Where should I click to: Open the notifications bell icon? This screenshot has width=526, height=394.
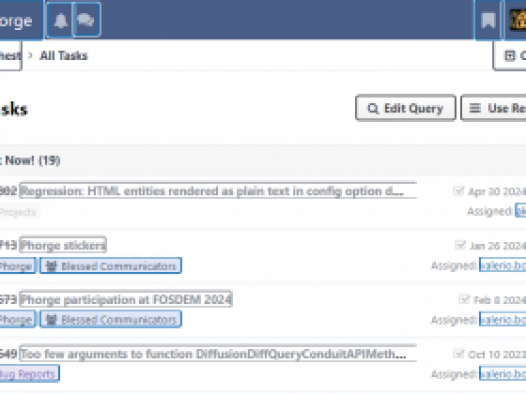point(60,20)
